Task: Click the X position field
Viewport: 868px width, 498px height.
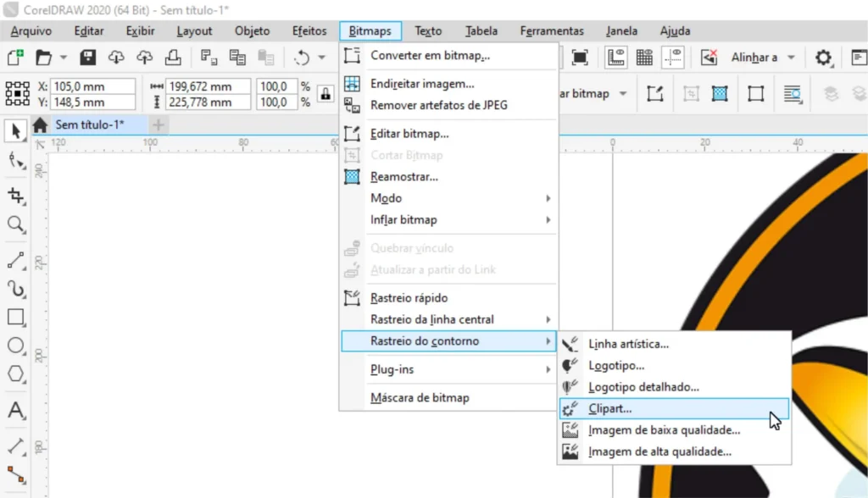Action: [x=92, y=86]
